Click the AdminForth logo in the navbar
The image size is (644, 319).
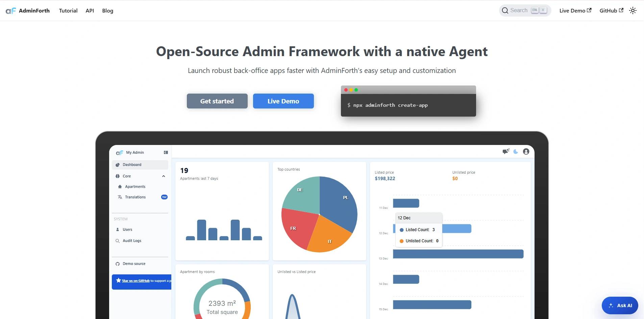coord(28,10)
